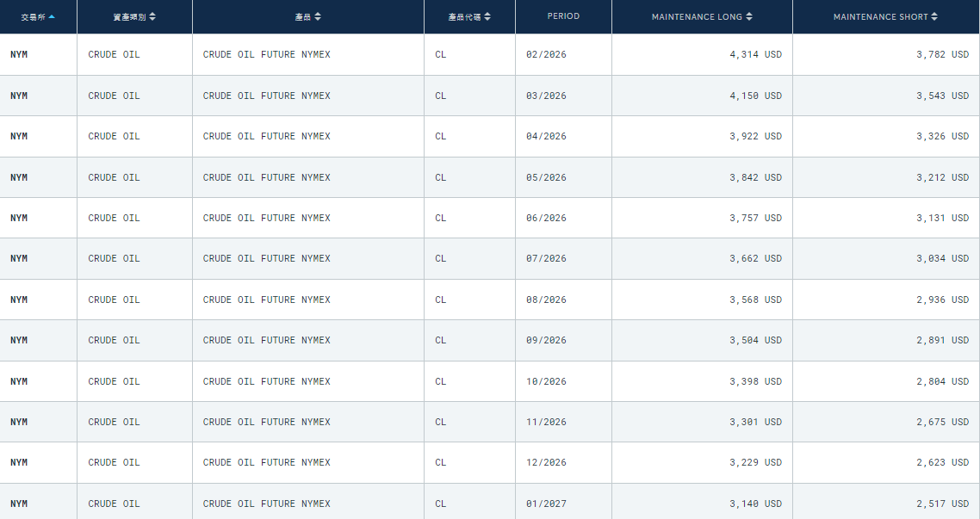This screenshot has width=980, height=519.
Task: Sort the 產品 product column
Action: [318, 17]
